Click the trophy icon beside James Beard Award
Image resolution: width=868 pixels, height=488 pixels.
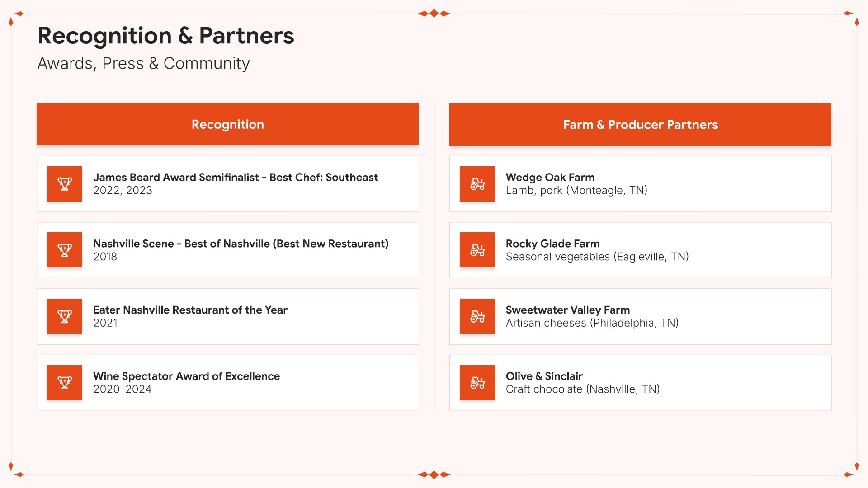pos(65,184)
